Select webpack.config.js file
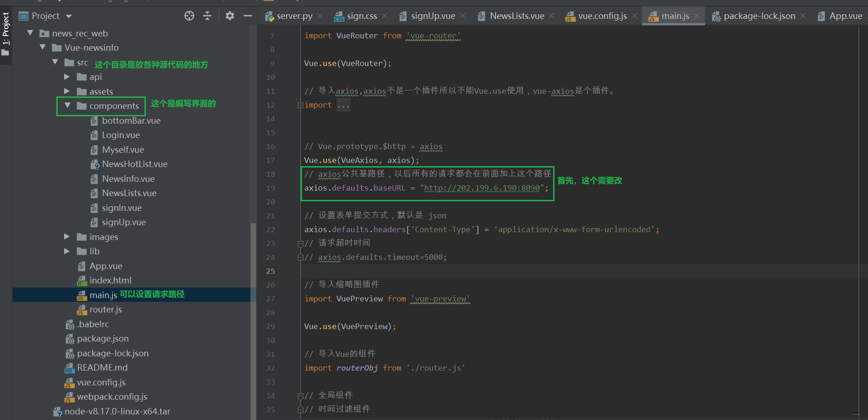The width and height of the screenshot is (868, 420). [112, 396]
